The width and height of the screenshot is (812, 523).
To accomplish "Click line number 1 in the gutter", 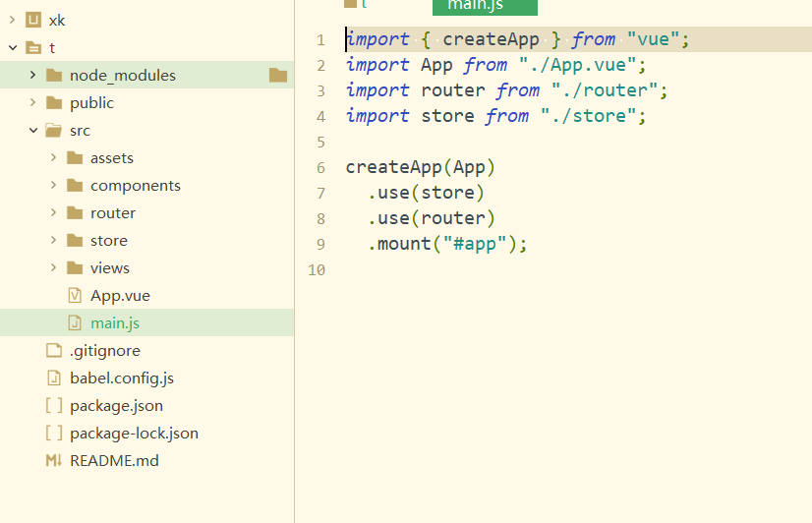I will (x=320, y=40).
